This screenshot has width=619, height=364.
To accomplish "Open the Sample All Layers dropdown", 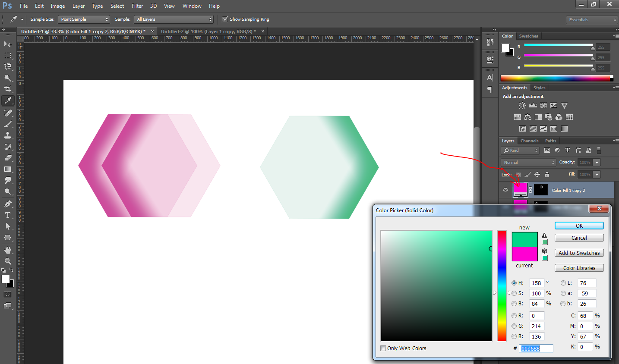I will coord(174,19).
